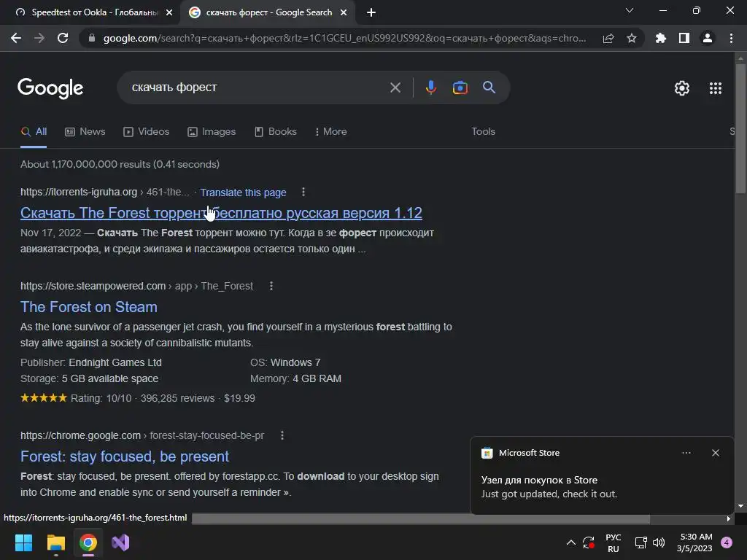The image size is (747, 560).
Task: Start voice search with the microphone icon
Action: tap(430, 87)
